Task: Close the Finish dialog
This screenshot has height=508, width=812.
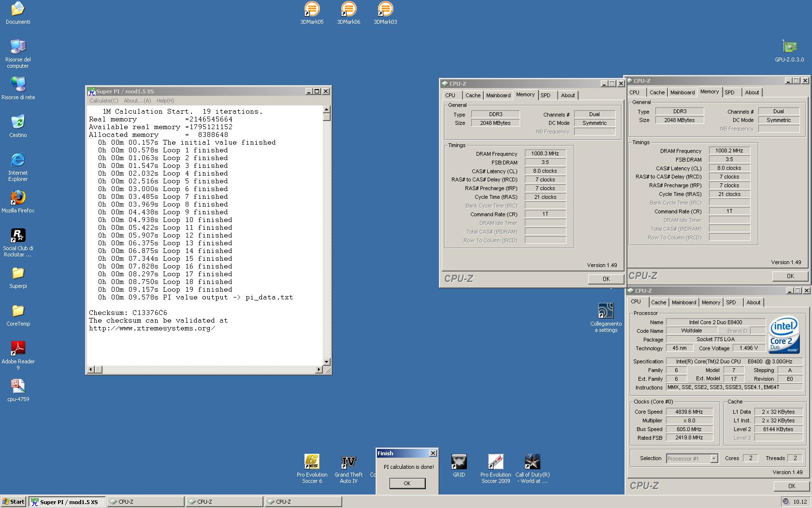Action: [x=433, y=453]
